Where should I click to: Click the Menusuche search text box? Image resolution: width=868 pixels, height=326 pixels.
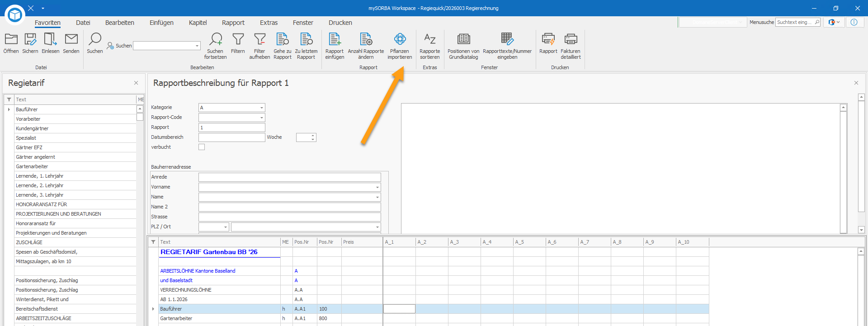tap(798, 22)
